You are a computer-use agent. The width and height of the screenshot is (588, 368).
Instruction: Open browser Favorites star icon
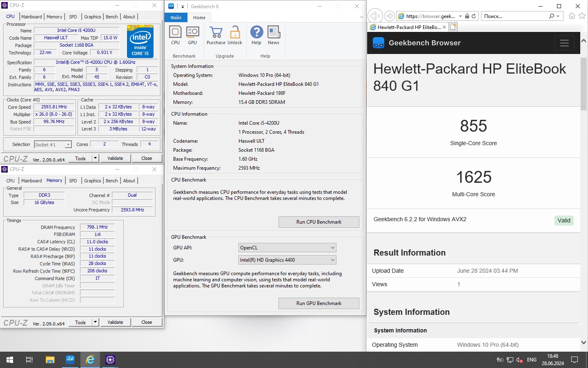(x=582, y=16)
